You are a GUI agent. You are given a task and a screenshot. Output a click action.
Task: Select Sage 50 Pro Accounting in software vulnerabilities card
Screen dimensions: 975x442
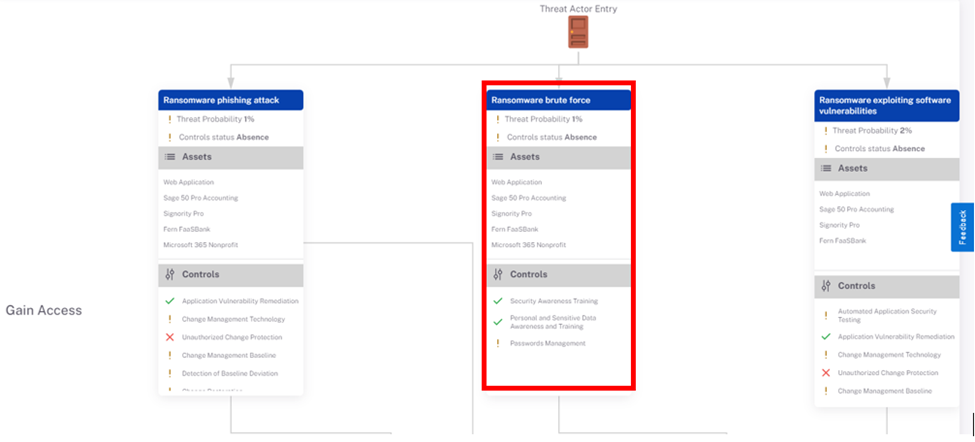click(x=856, y=209)
